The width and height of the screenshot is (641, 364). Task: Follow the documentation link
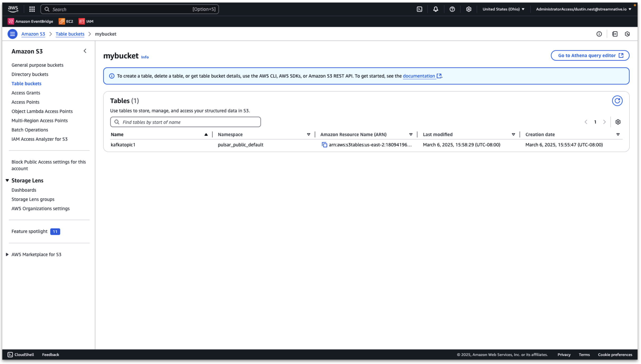(419, 76)
